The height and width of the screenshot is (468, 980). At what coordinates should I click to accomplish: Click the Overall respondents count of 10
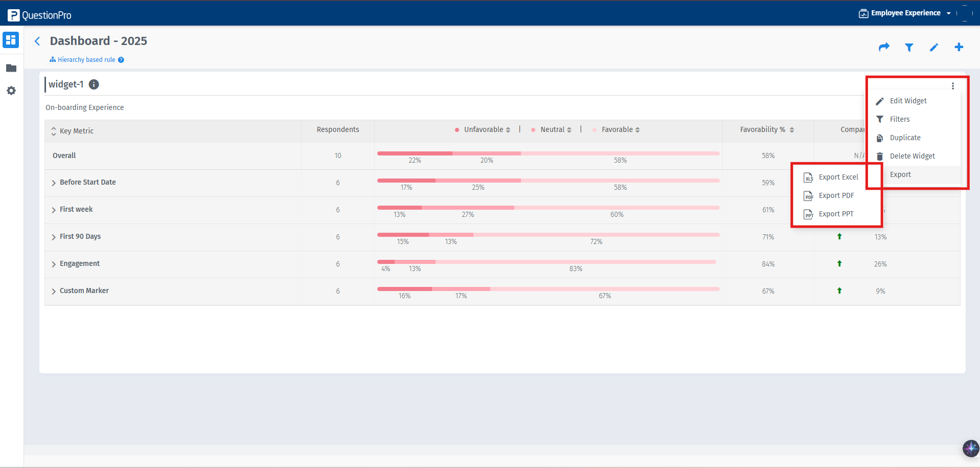337,155
